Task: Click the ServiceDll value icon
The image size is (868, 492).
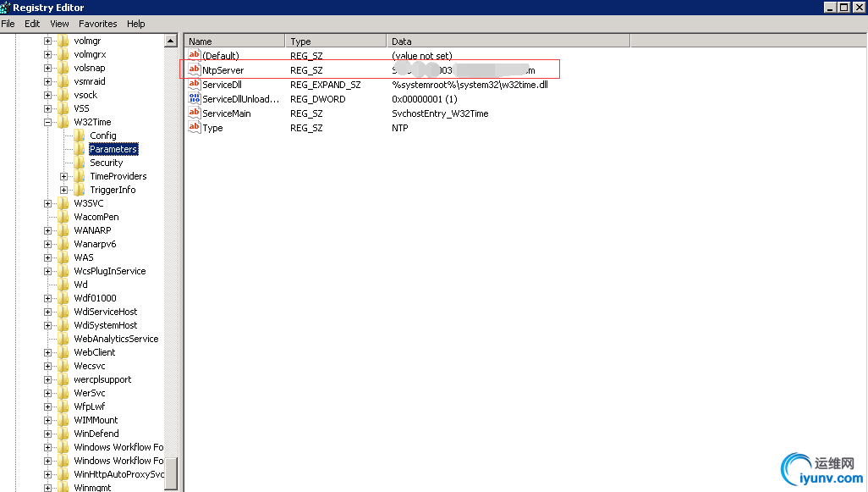Action: [x=194, y=84]
